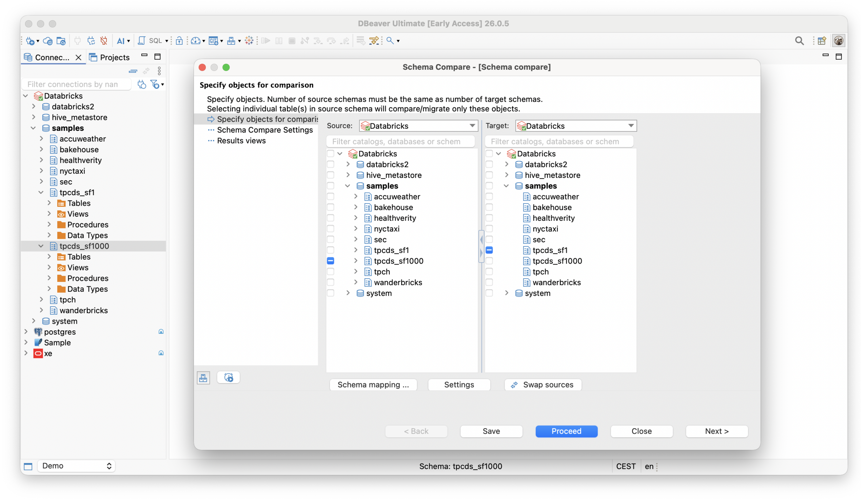Click the new database connection plug icon
Screen dimensions: 868x500
(31, 41)
